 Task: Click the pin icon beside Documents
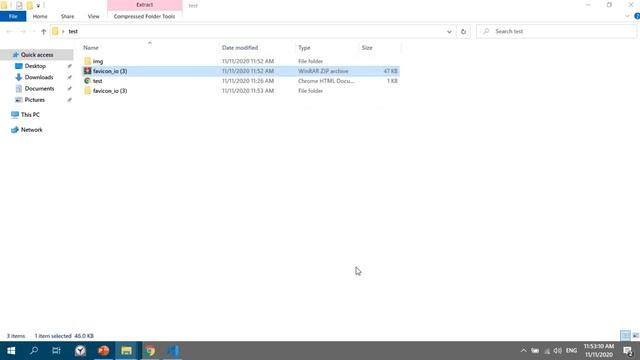tap(69, 89)
